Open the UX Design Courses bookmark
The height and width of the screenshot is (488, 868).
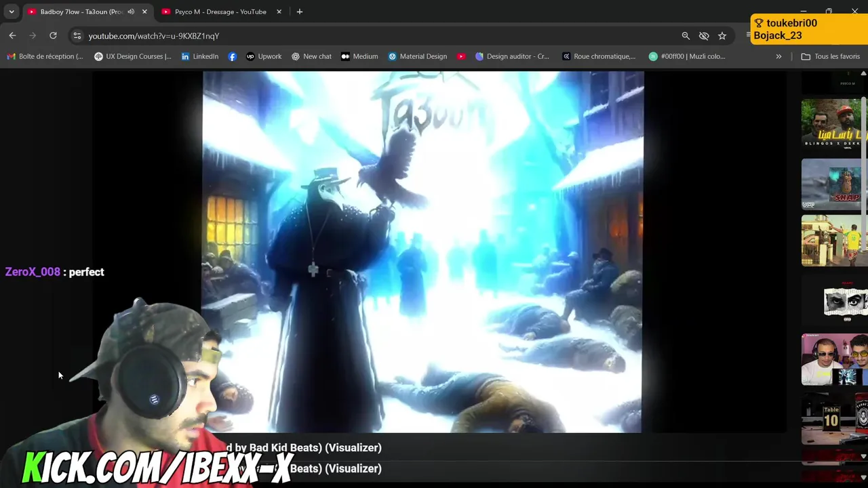(x=133, y=56)
